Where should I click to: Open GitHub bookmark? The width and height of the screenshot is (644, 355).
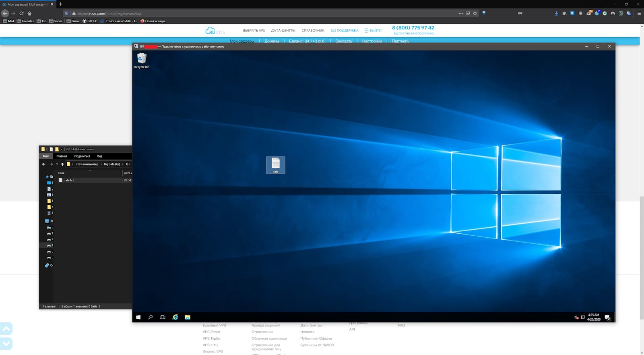pyautogui.click(x=90, y=21)
